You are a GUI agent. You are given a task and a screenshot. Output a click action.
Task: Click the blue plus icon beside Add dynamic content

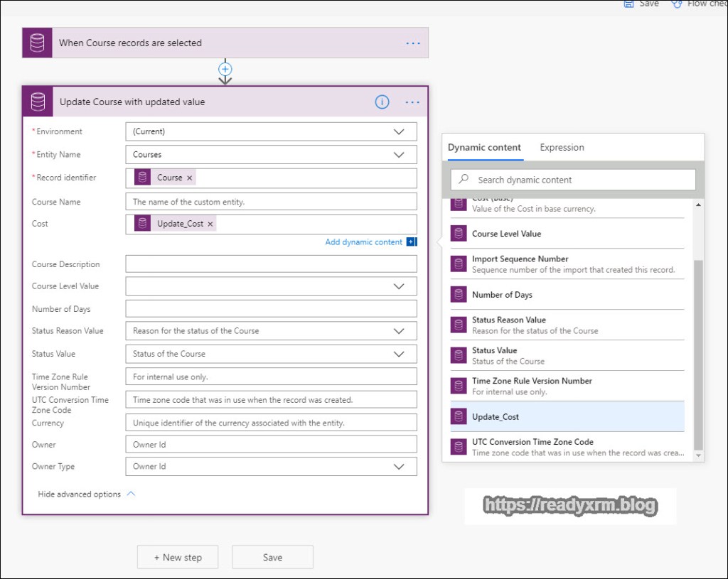(x=411, y=242)
